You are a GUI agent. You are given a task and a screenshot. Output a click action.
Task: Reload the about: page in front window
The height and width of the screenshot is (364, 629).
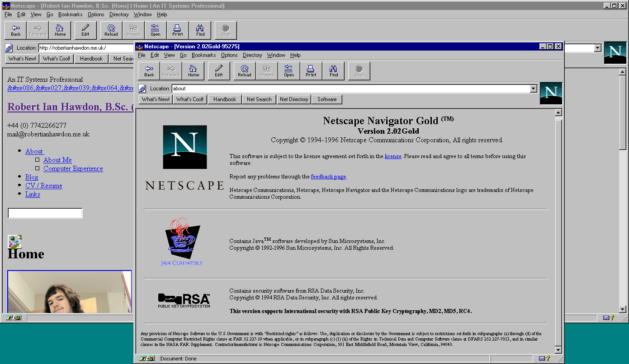[245, 71]
